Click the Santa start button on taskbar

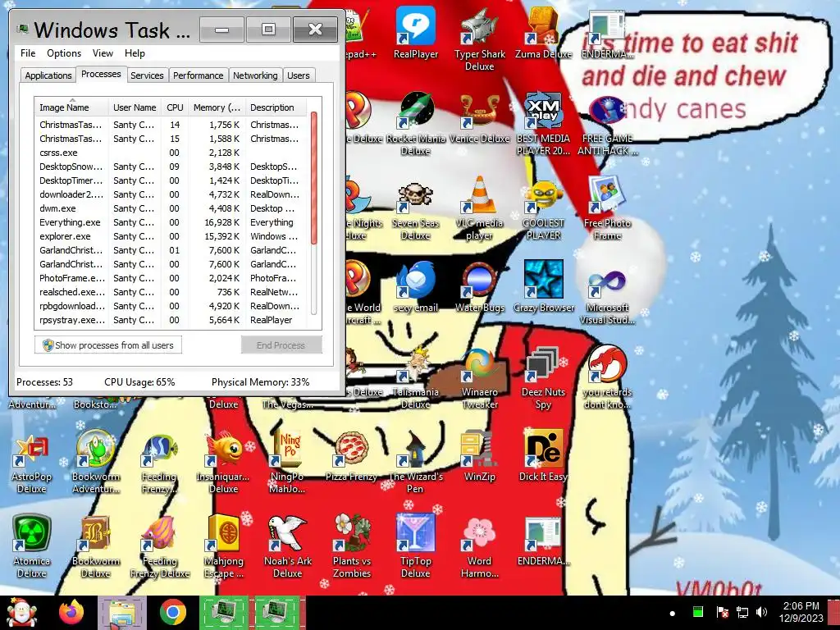coord(21,612)
